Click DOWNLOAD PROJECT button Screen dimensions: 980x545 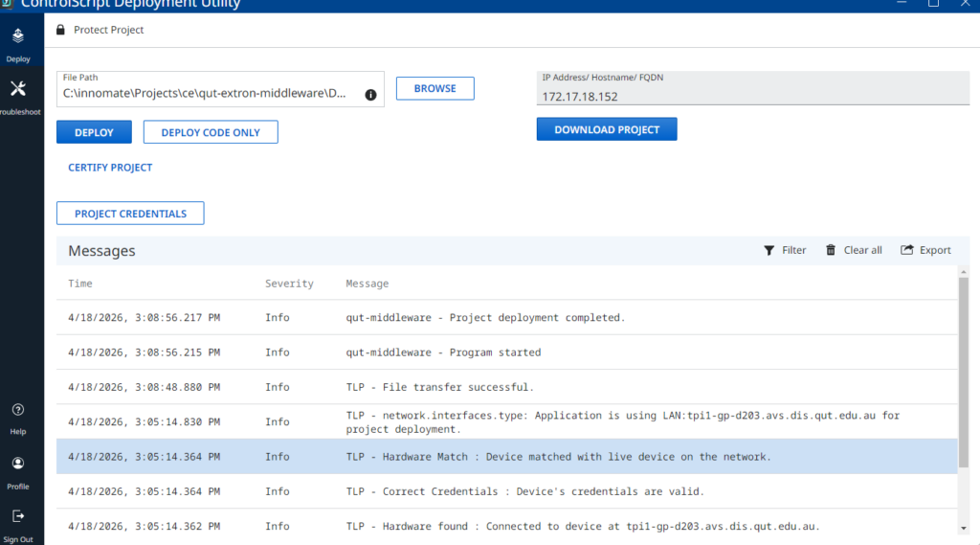coord(607,129)
